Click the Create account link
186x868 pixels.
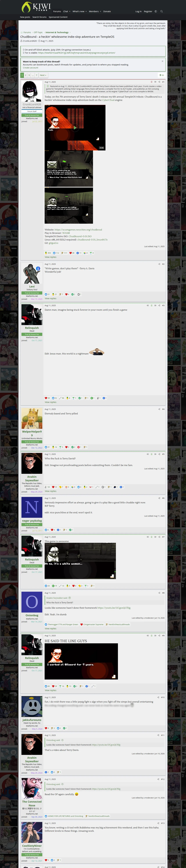pyautogui.click(x=30, y=68)
